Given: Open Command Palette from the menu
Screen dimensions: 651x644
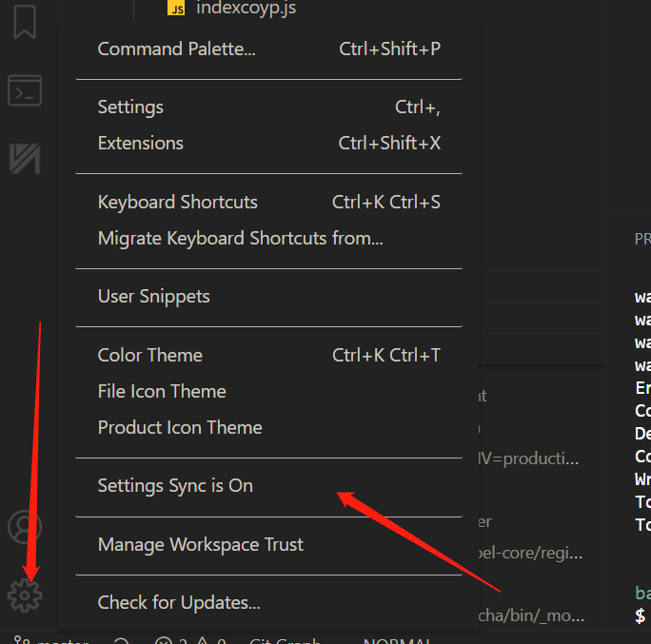Looking at the screenshot, I should 176,49.
